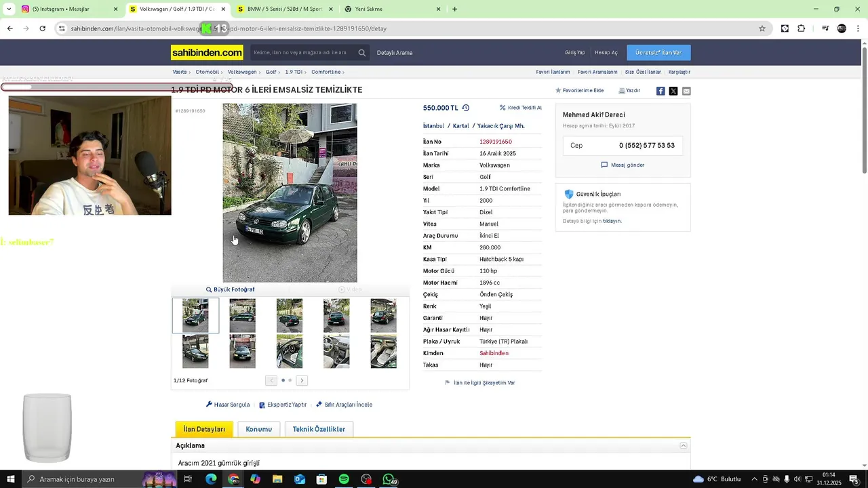The width and height of the screenshot is (868, 488).
Task: Click İlan ile İlgili Şikayetim Var
Action: click(x=480, y=383)
